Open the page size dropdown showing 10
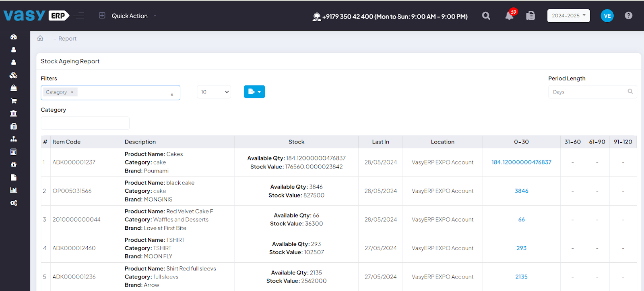The width and height of the screenshot is (644, 291). (x=214, y=92)
